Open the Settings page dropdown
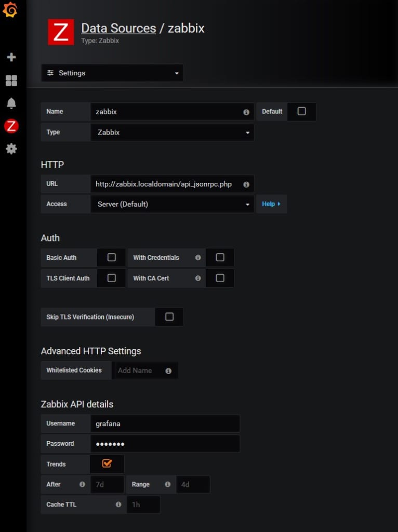398x532 pixels. click(112, 73)
